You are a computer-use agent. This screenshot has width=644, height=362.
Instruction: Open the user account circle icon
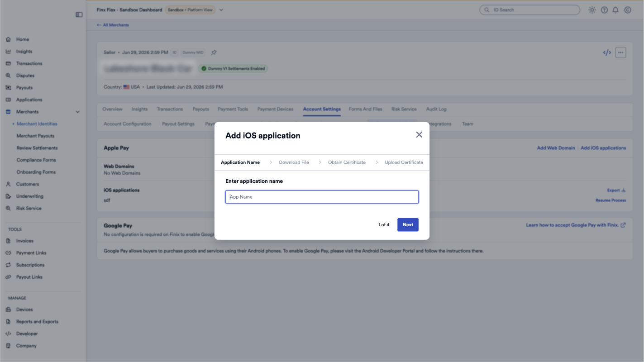(x=628, y=10)
